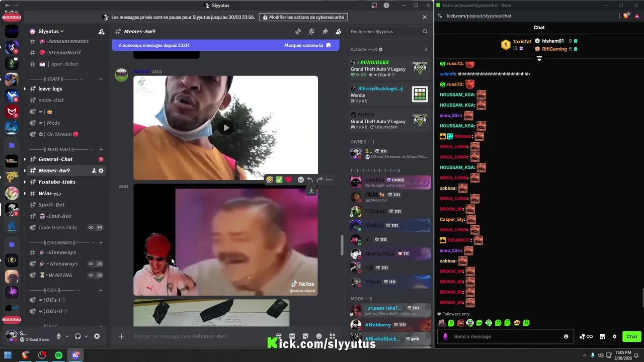
Task: Mute microphone in Discord user panel
Action: [x=59, y=336]
